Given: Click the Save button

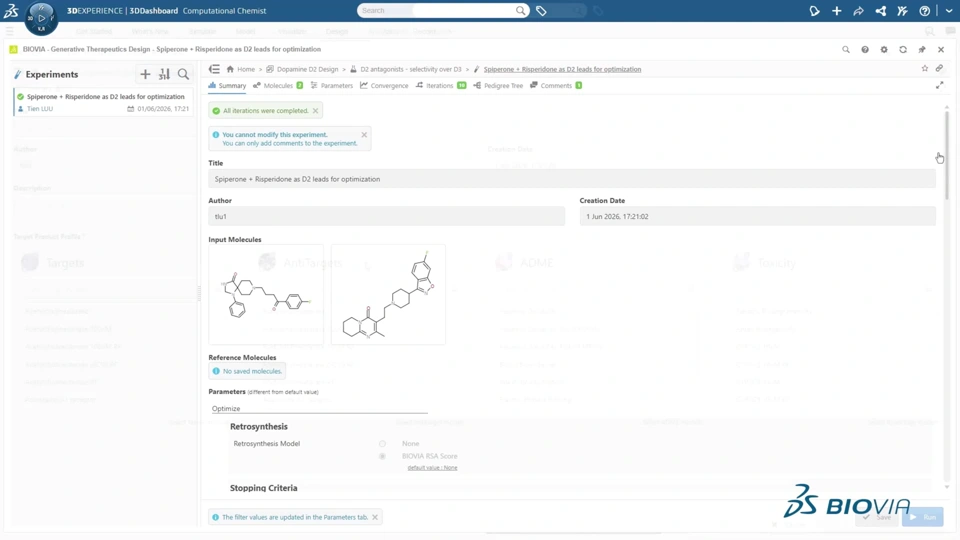Looking at the screenshot, I should click(x=877, y=517).
